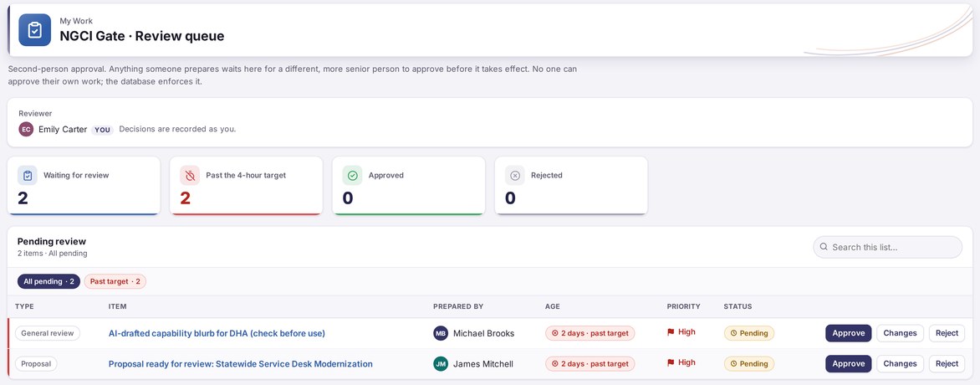Viewport: 980px width, 385px height.
Task: Click the Waiting for review clipboard icon
Action: [28, 175]
